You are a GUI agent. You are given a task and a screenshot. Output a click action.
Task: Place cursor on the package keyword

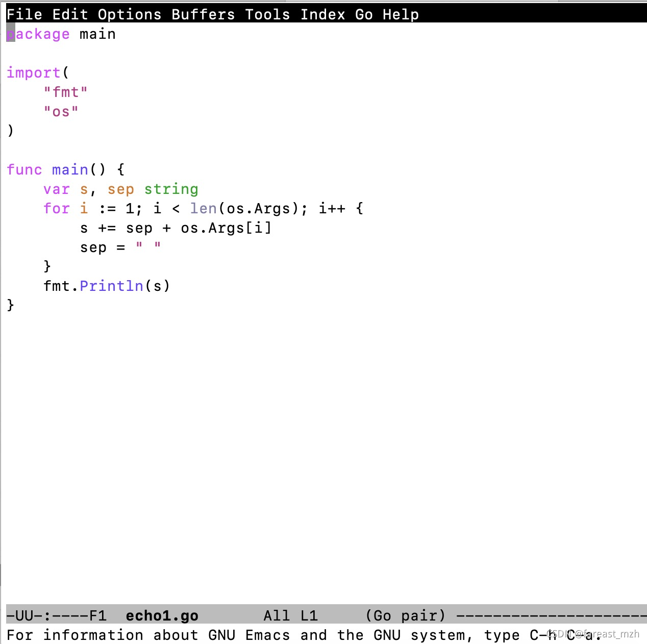[38, 34]
